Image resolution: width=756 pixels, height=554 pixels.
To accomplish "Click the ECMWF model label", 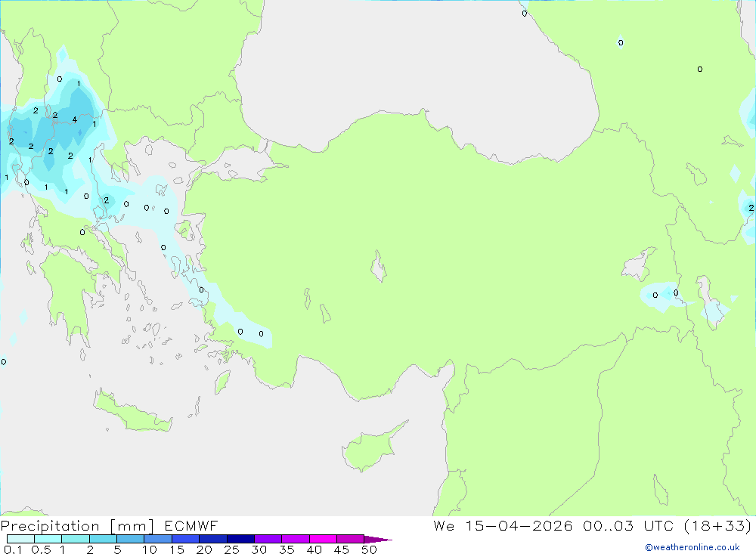I will pos(191,525).
